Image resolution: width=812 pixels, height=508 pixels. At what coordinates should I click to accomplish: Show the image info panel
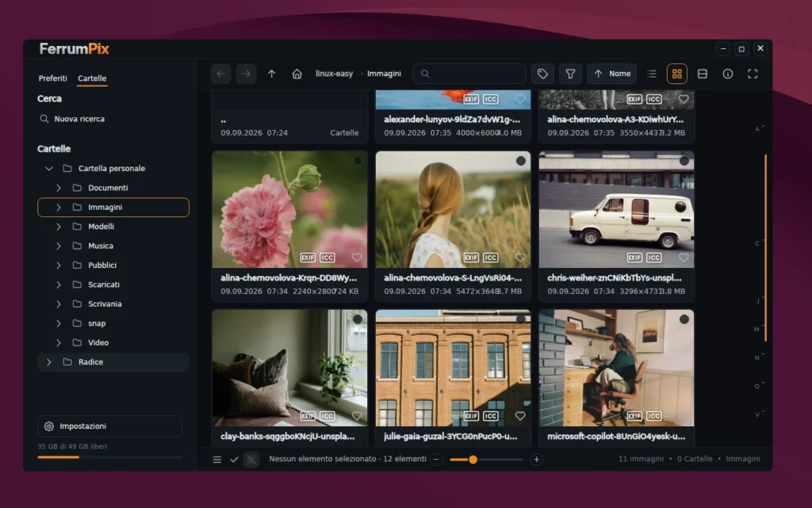coord(728,74)
